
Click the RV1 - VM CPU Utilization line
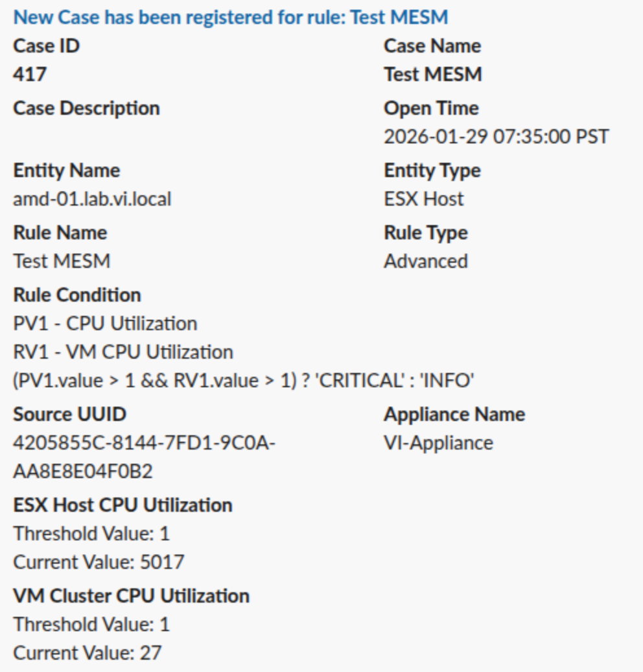123,352
